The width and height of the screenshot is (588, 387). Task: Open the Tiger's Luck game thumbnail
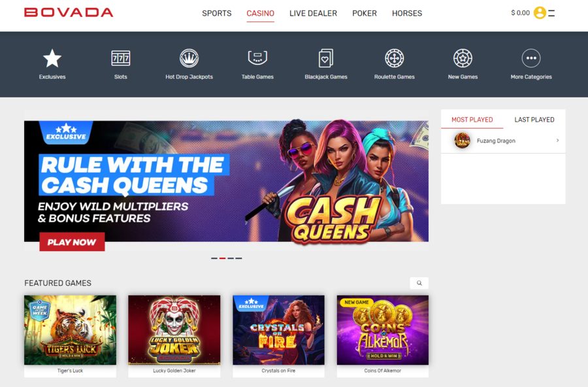coord(70,330)
